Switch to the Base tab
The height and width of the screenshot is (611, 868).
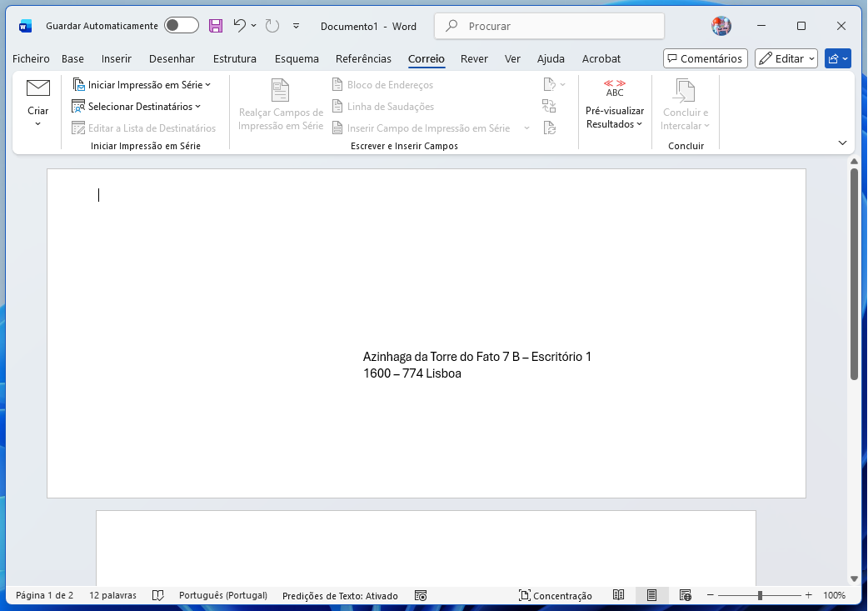pos(72,58)
